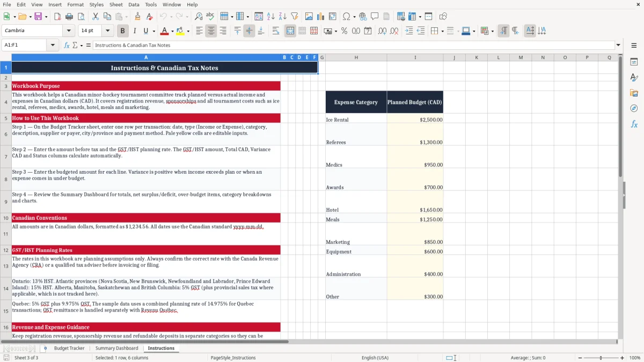644x362 pixels.
Task: Open the Format menu
Action: point(75,4)
